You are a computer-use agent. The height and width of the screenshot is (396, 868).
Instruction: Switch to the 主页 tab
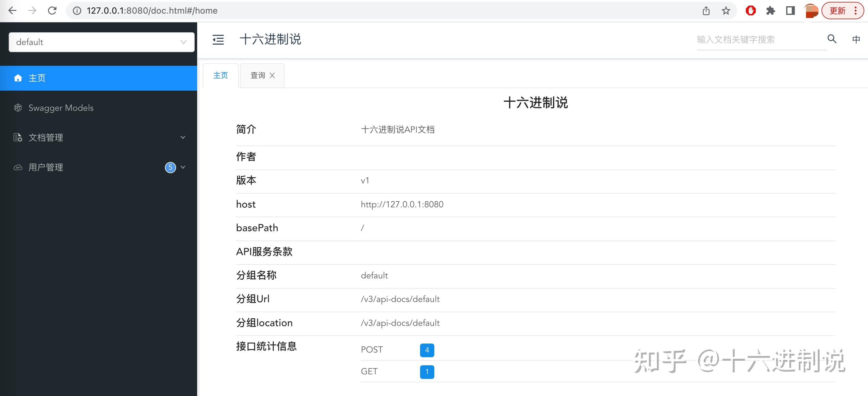pos(221,75)
